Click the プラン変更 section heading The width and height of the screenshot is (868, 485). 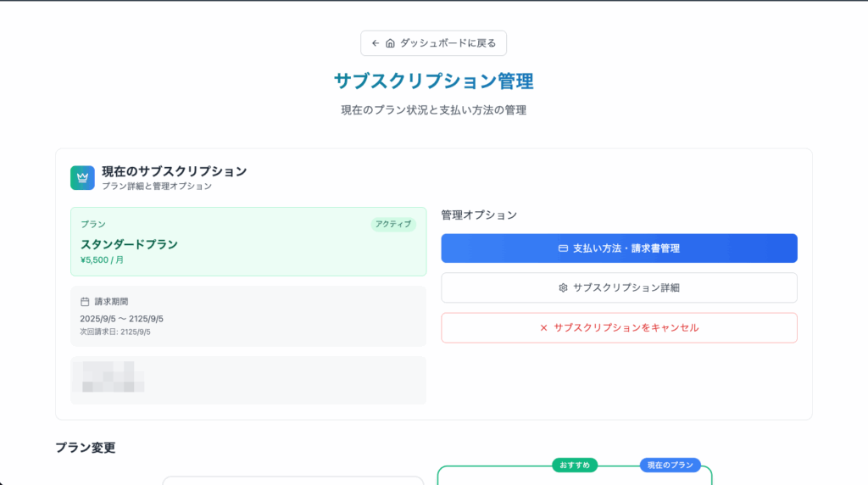tap(85, 447)
